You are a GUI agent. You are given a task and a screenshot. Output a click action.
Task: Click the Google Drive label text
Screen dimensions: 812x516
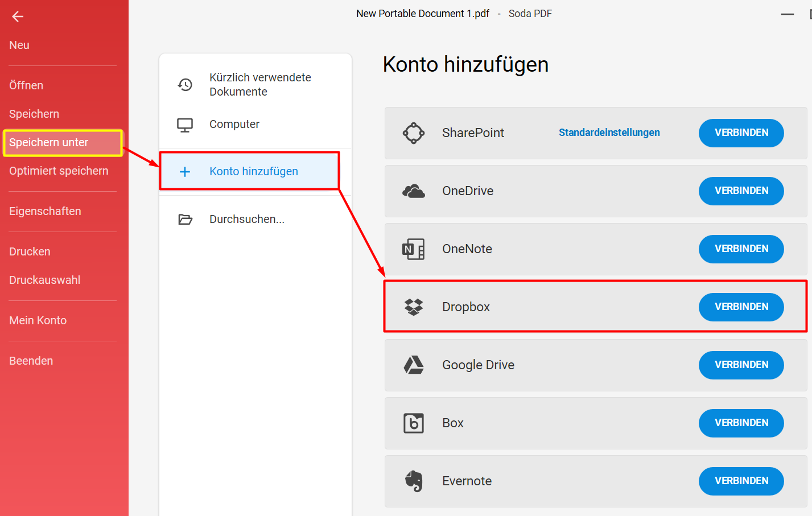click(x=478, y=365)
